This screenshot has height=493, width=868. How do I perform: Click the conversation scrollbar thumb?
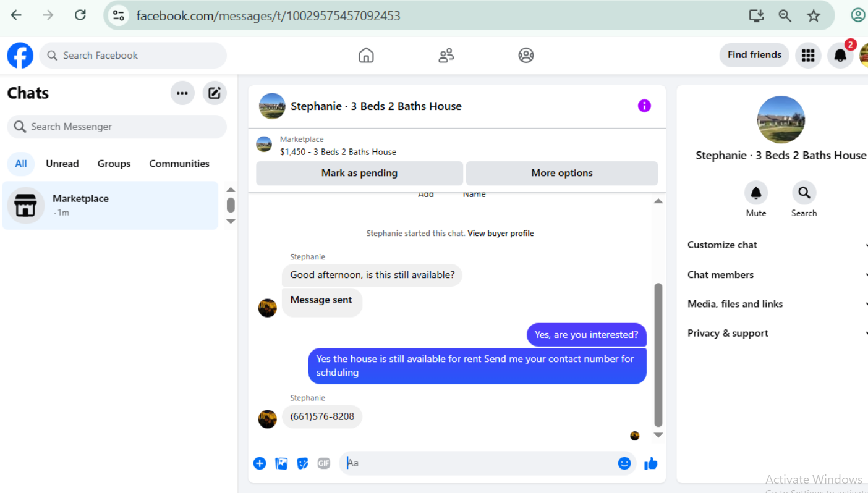658,355
